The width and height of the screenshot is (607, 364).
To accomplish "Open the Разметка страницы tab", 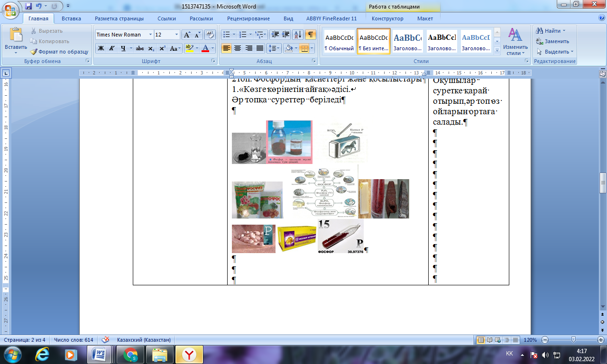I will (119, 18).
